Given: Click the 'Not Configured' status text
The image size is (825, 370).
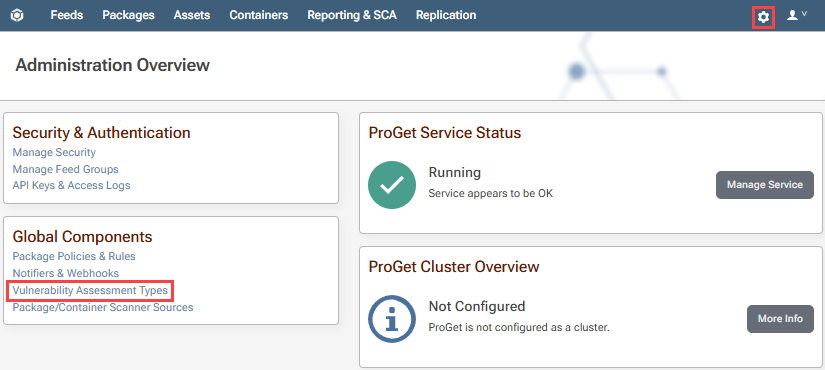Looking at the screenshot, I should tap(477, 306).
